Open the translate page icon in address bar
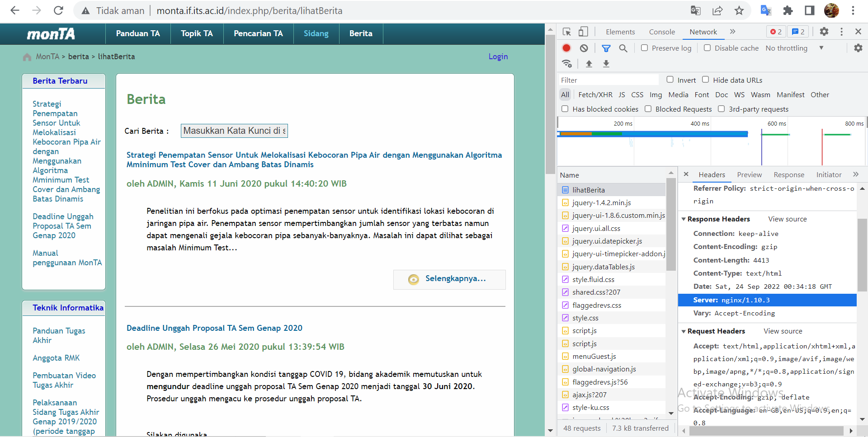Viewport: 868px width, 437px height. 696,10
